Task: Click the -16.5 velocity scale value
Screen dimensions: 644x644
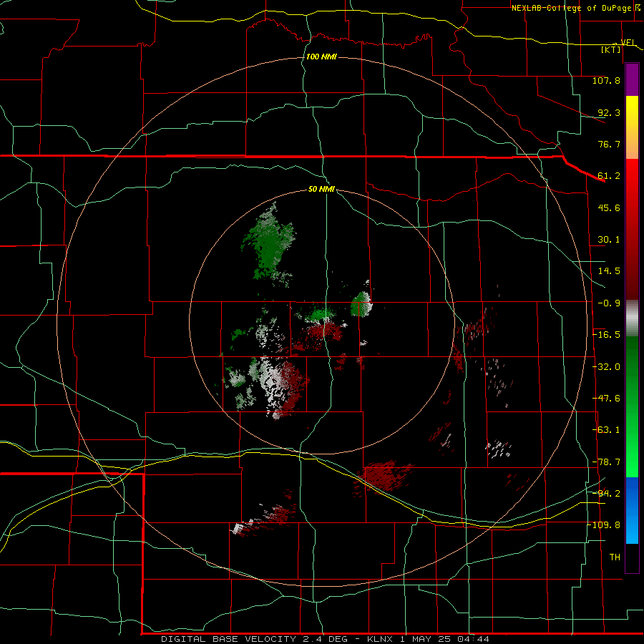Action: tap(606, 335)
